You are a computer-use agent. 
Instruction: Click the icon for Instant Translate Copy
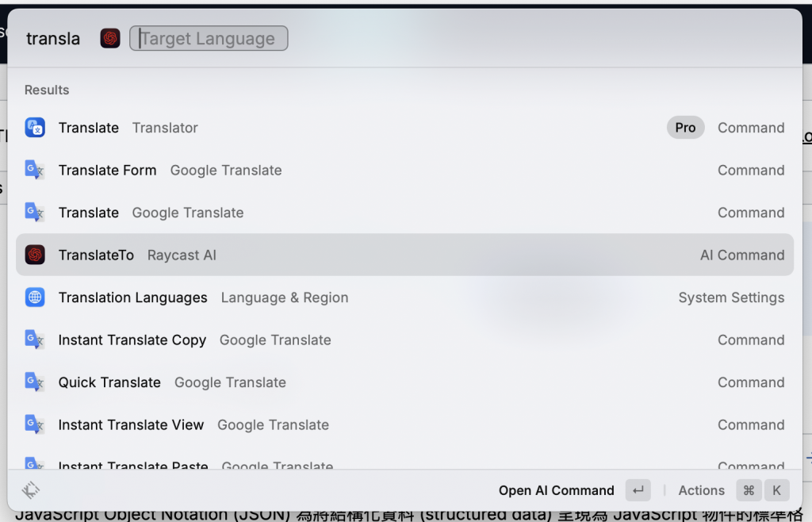pyautogui.click(x=35, y=340)
